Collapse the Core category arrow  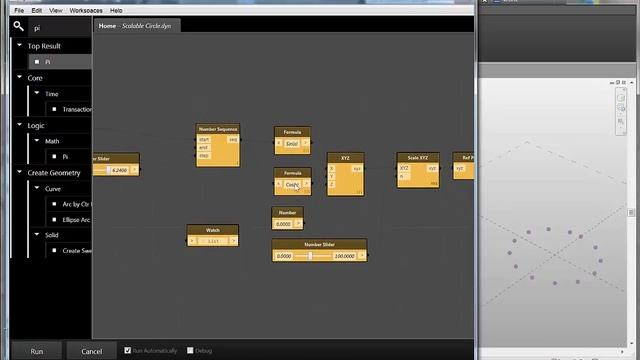[19, 77]
